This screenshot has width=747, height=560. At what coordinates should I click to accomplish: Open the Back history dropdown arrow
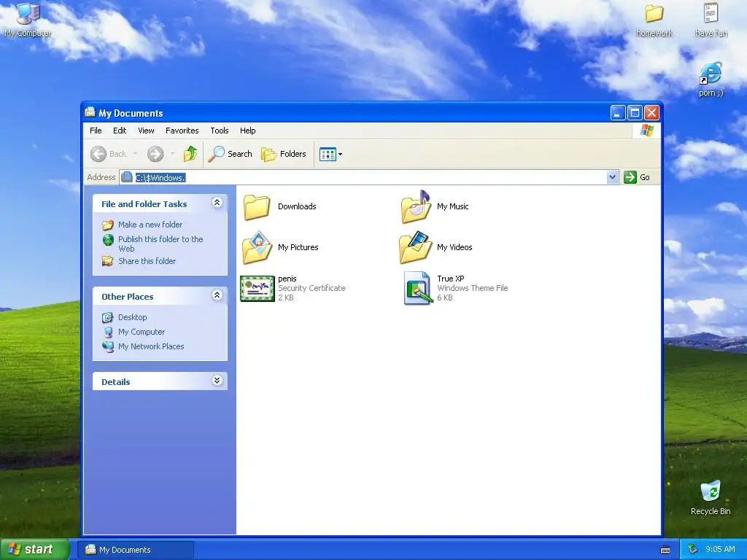tap(135, 154)
